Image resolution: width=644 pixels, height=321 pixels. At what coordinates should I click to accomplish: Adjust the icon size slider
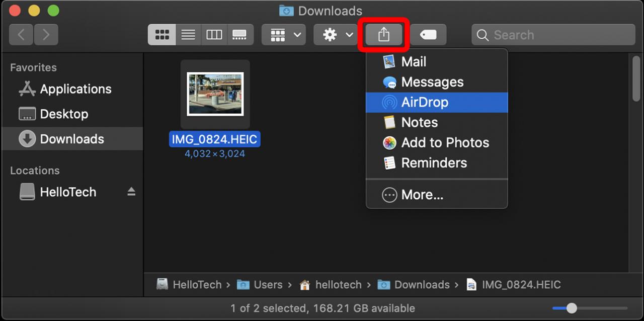tap(571, 308)
